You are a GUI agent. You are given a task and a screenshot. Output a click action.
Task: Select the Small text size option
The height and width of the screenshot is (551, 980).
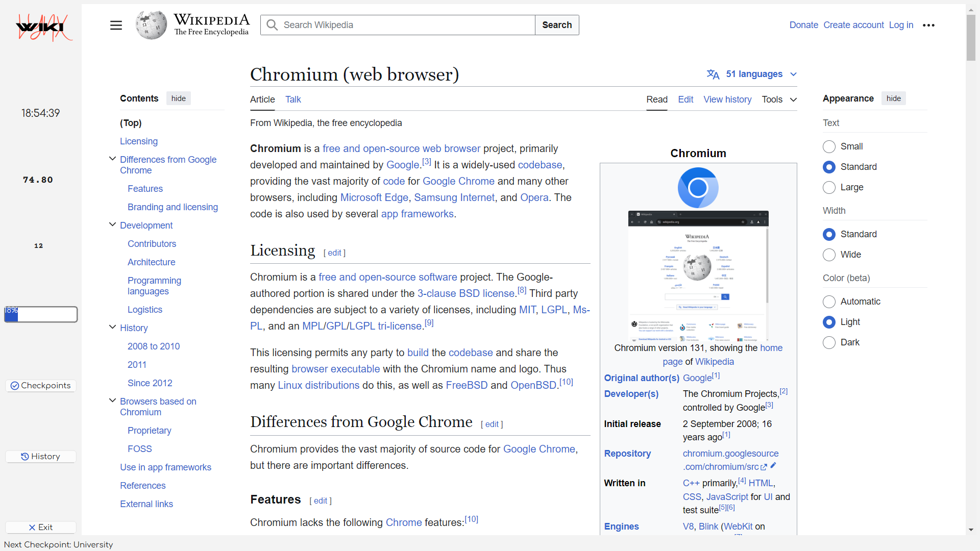829,147
